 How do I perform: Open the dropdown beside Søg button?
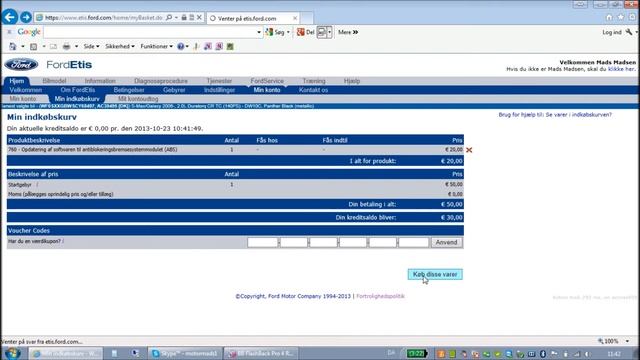[x=288, y=32]
